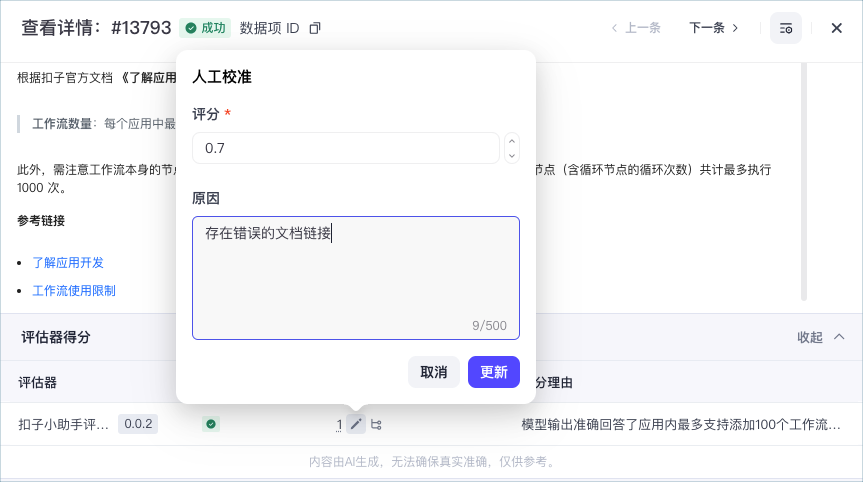Collapse the evaluator score section 收起
The width and height of the screenshot is (863, 482).
click(821, 337)
